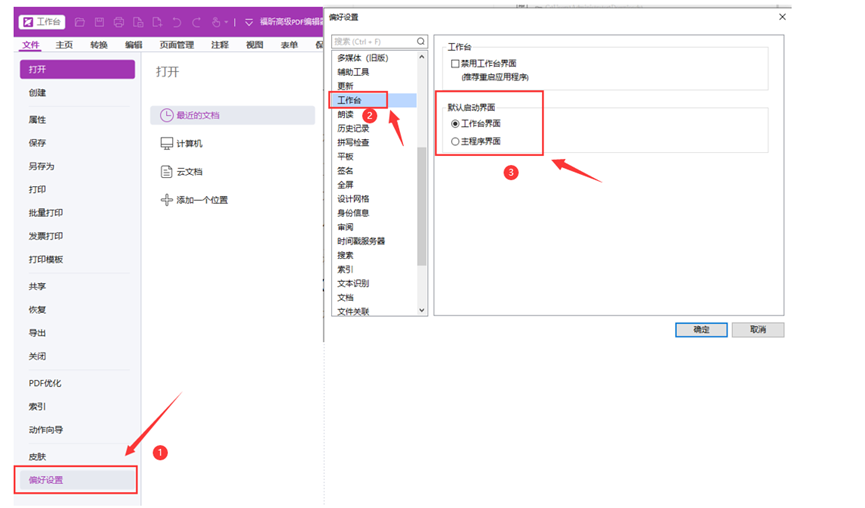
Task: Click the undo arrow icon
Action: (177, 21)
